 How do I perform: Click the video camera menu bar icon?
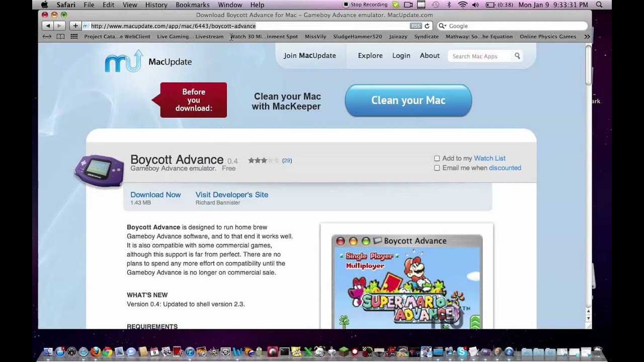(x=408, y=5)
